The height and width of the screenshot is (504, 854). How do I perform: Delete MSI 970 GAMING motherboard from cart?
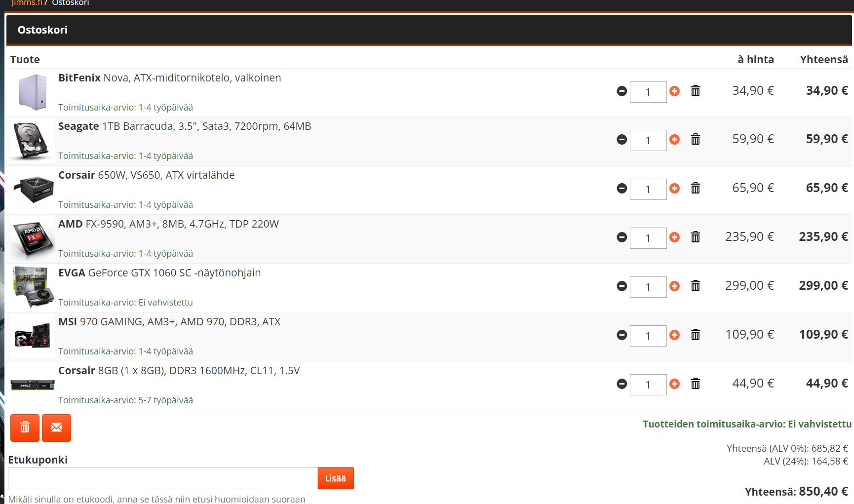tap(696, 335)
